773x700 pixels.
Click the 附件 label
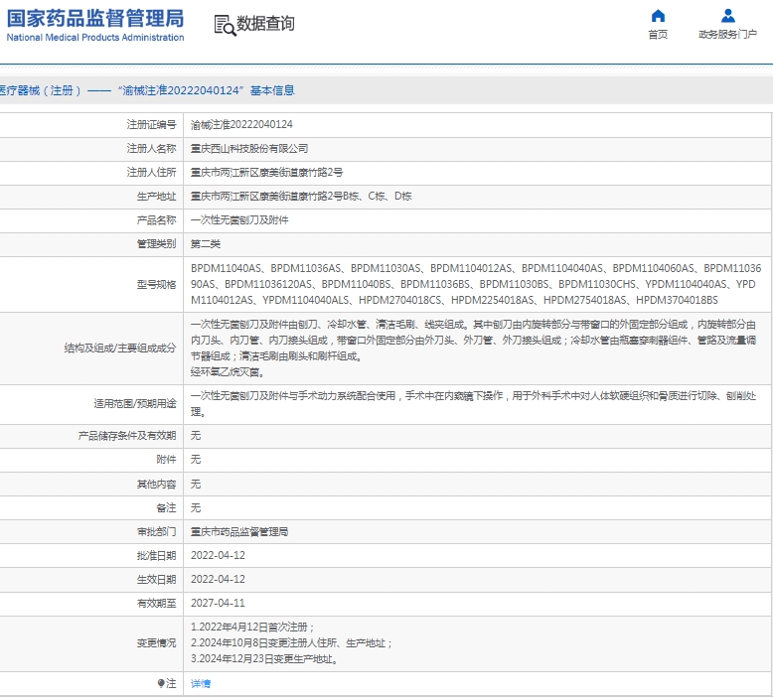pos(166,460)
